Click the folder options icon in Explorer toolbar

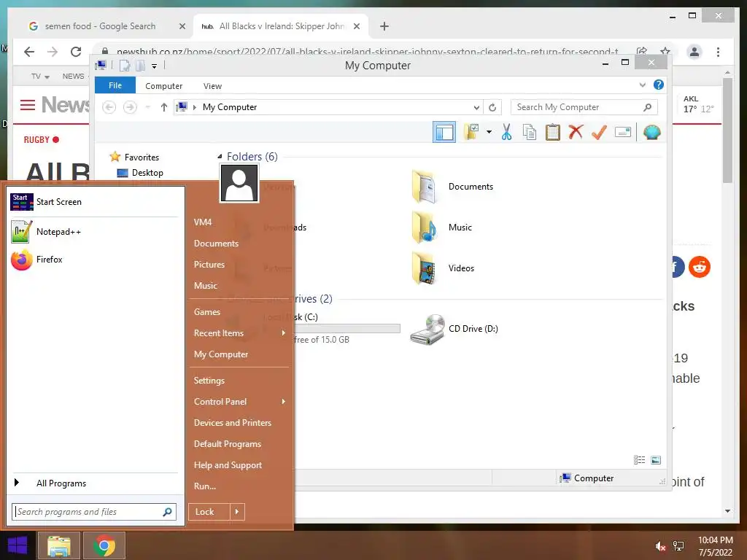(472, 133)
